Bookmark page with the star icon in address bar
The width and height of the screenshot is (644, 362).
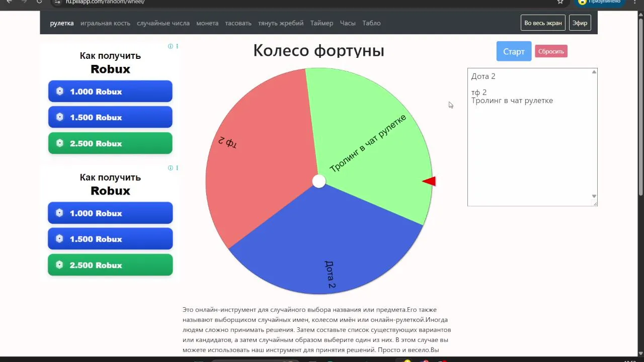click(x=560, y=2)
